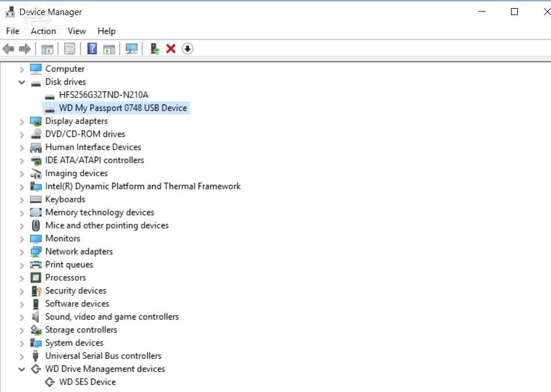Open the Properties toolbar icon
551x392 pixels.
[x=70, y=49]
